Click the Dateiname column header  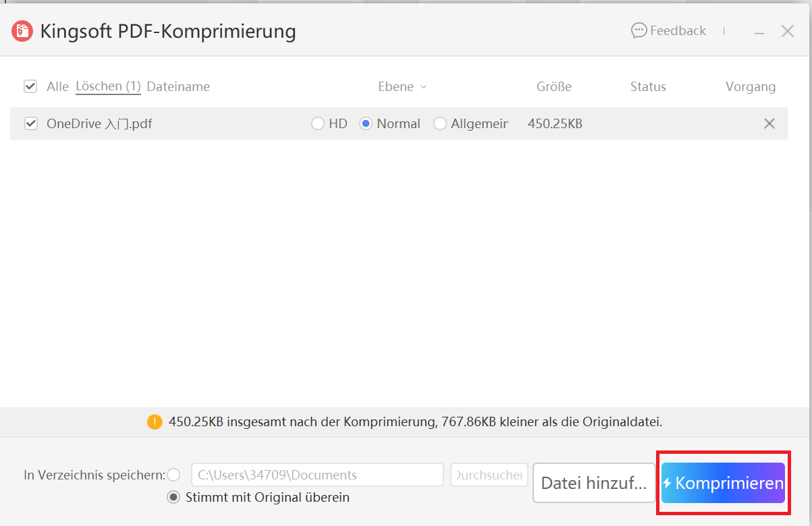[x=178, y=86]
